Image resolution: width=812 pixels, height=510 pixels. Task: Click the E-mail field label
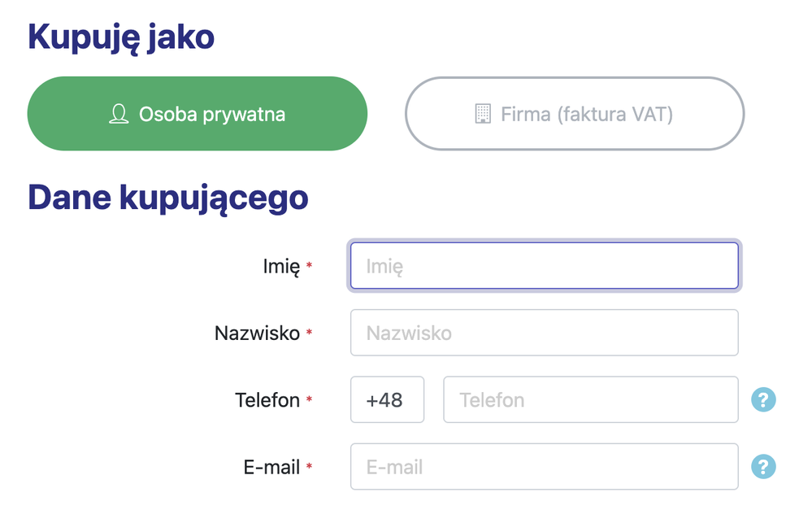coord(271,467)
